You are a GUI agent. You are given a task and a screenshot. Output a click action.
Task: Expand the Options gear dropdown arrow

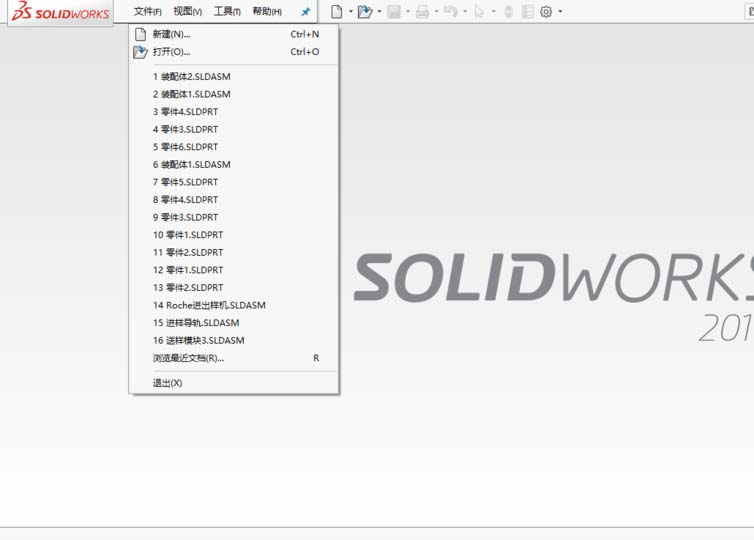[560, 12]
